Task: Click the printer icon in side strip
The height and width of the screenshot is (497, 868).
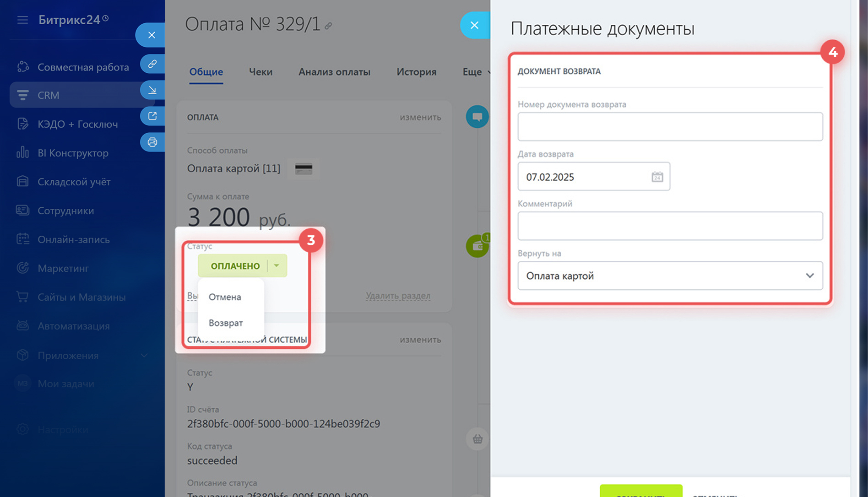Action: 152,142
